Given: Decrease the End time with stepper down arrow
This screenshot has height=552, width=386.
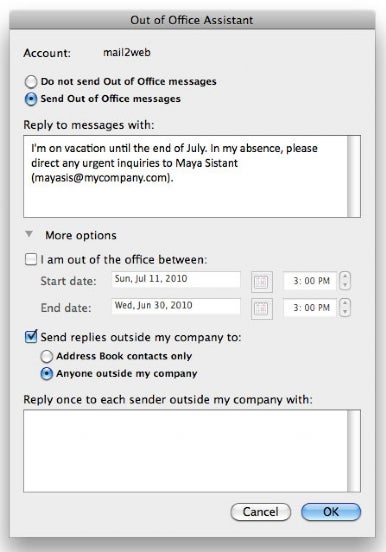Looking at the screenshot, I should (x=345, y=312).
